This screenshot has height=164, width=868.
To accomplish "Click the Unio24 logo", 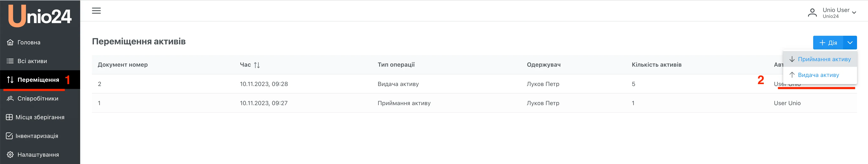I will click(x=40, y=16).
